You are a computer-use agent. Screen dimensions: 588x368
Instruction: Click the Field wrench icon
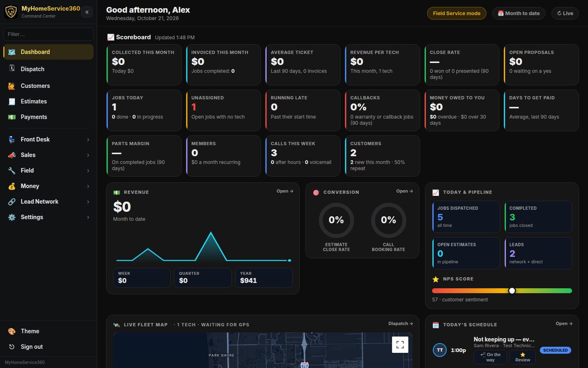(x=12, y=171)
